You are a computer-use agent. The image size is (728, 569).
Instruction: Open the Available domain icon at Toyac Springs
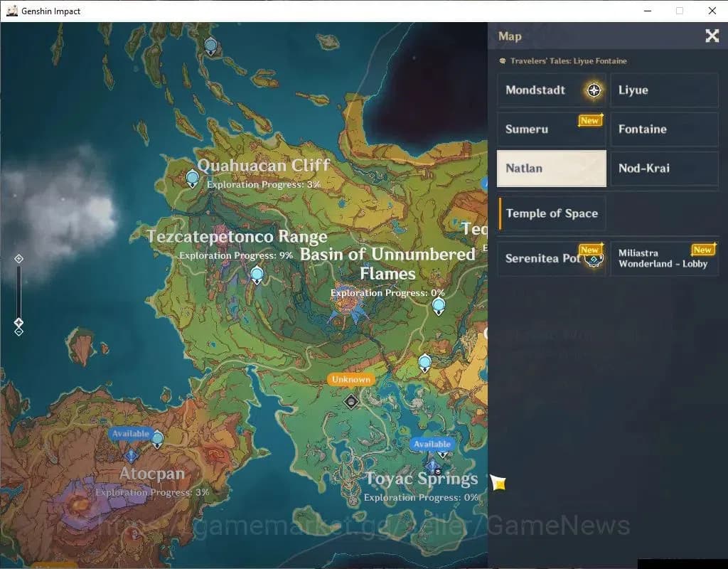pos(432,466)
